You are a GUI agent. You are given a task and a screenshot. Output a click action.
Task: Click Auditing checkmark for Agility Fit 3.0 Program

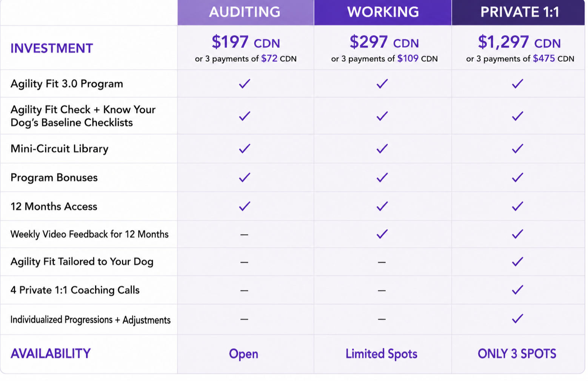[245, 83]
